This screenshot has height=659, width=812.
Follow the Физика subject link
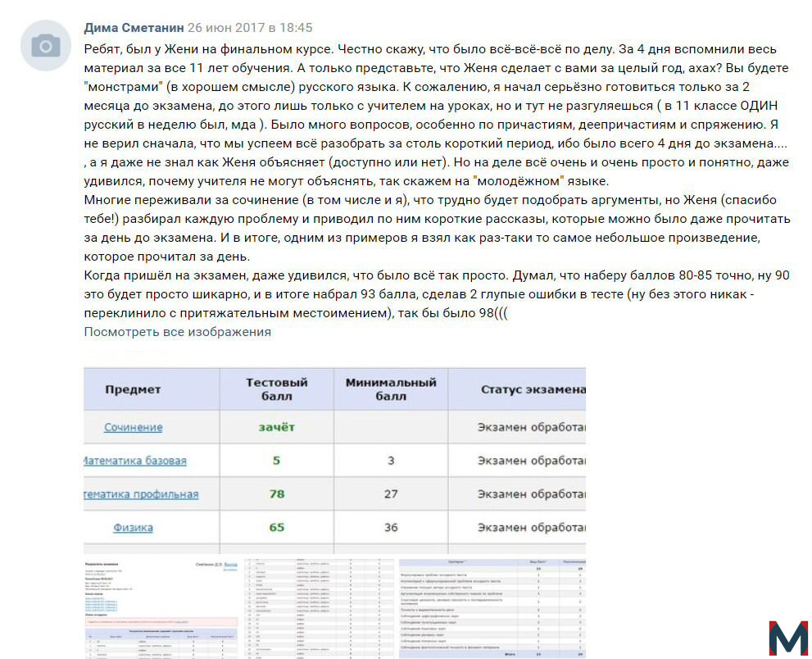133,527
